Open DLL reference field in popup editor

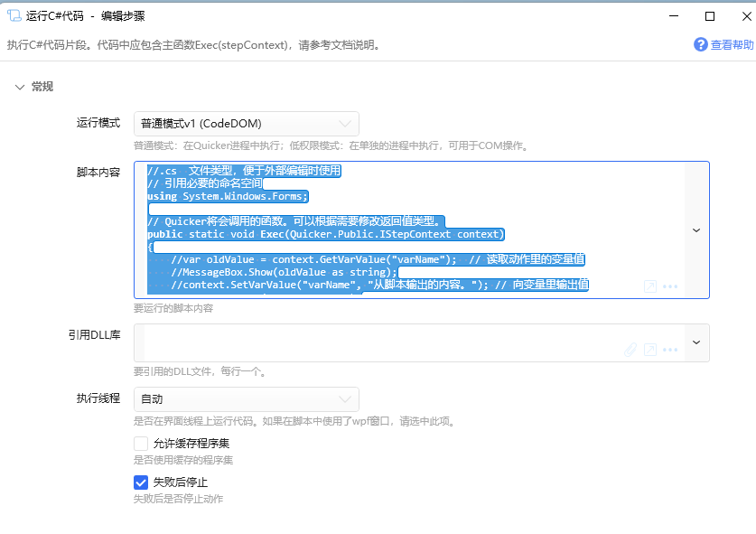point(649,350)
